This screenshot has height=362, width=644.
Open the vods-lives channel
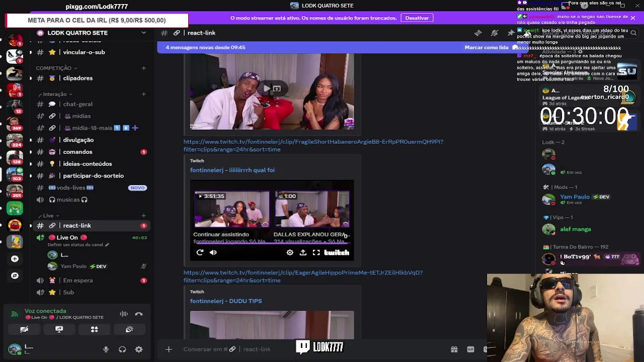click(x=91, y=188)
